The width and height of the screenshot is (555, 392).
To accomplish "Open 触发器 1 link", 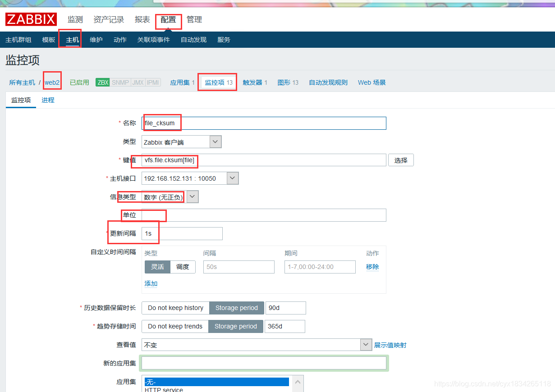I will [255, 82].
